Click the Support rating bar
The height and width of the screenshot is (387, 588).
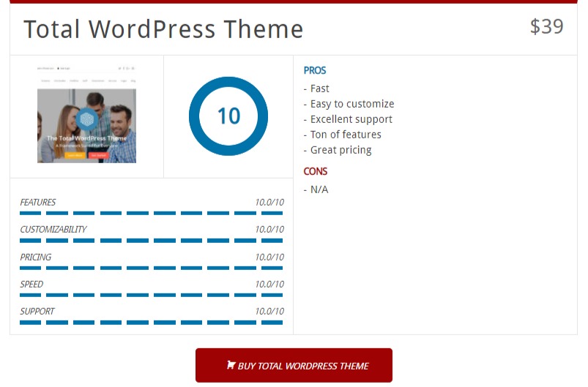point(151,323)
